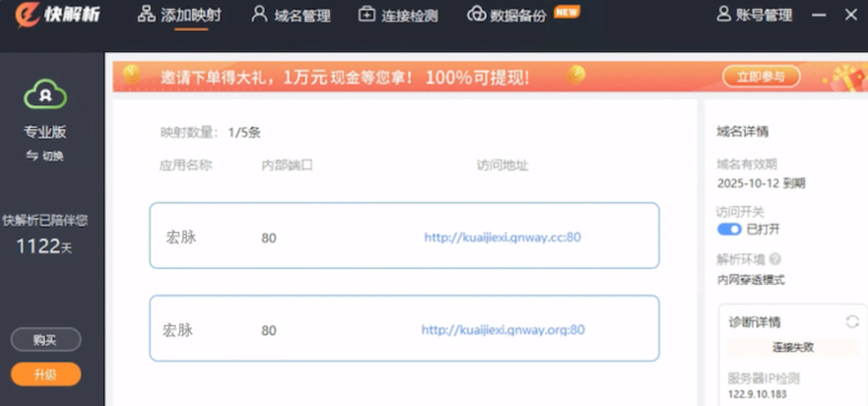This screenshot has height=406, width=868.
Task: Click the expiry date 2025-10-12 到期
Action: point(761,183)
